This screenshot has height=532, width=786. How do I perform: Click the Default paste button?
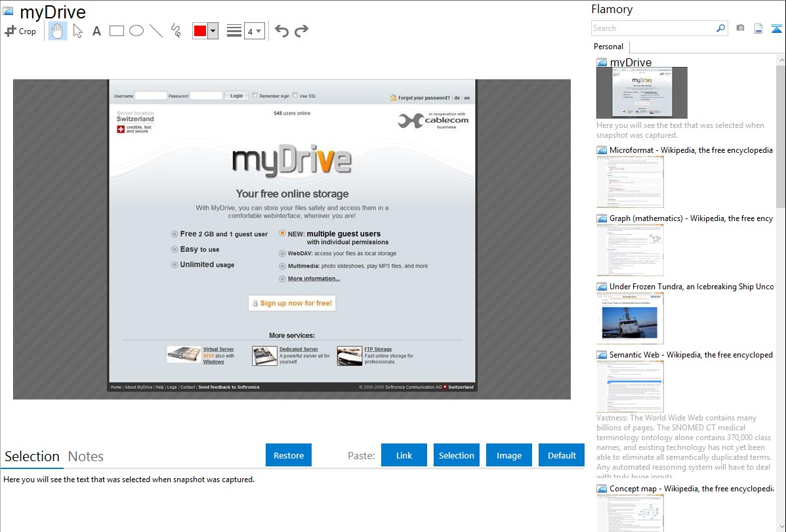562,455
